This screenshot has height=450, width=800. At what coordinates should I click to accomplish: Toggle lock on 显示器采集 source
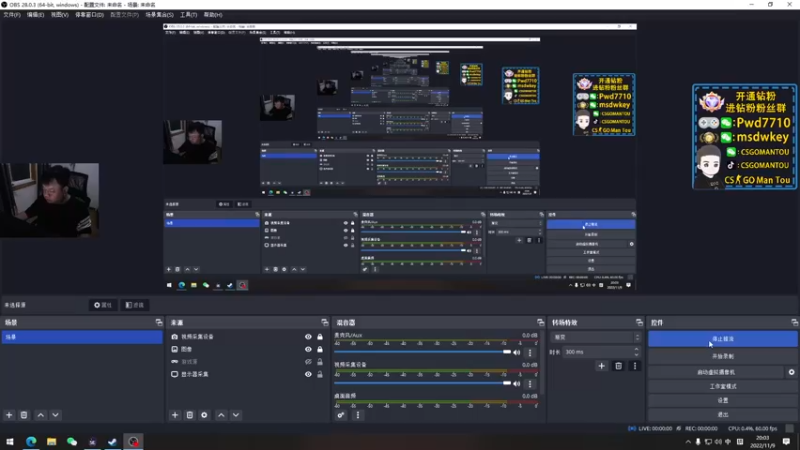pos(320,374)
